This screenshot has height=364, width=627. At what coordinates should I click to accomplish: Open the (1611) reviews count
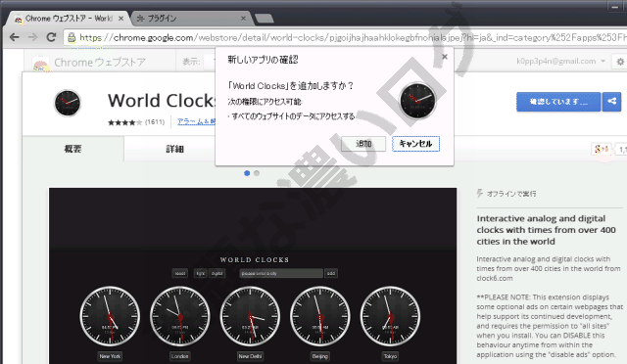click(155, 122)
